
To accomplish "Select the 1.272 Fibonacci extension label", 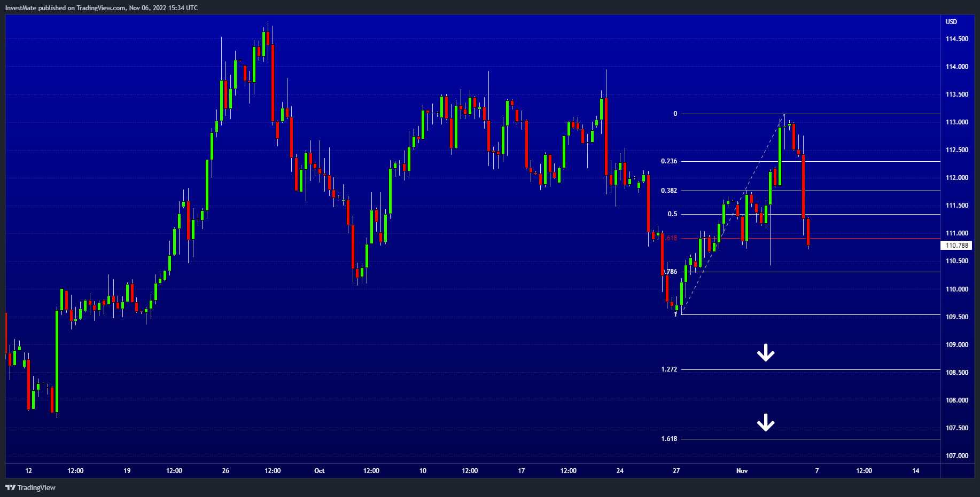I will coord(669,369).
